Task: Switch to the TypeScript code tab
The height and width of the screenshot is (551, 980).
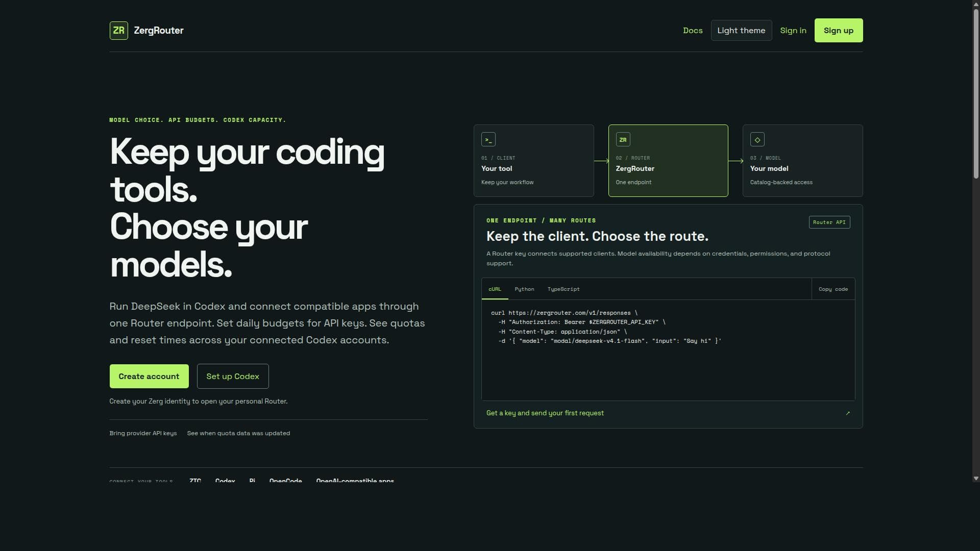Action: [x=563, y=289]
